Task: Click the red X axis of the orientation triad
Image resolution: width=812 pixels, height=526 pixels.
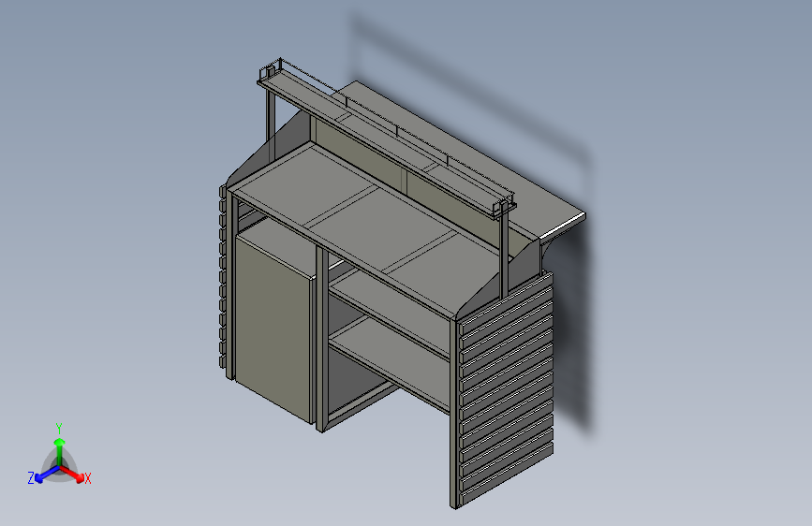Action: click(72, 474)
